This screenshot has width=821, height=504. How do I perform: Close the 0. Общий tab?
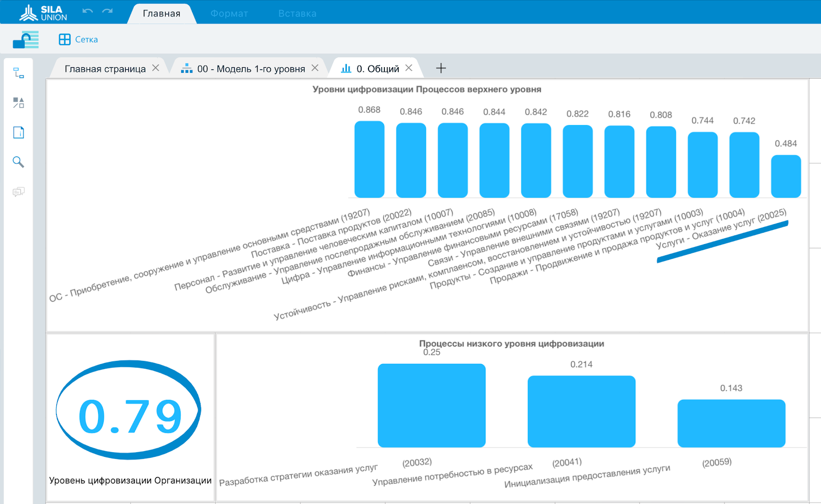tap(409, 68)
